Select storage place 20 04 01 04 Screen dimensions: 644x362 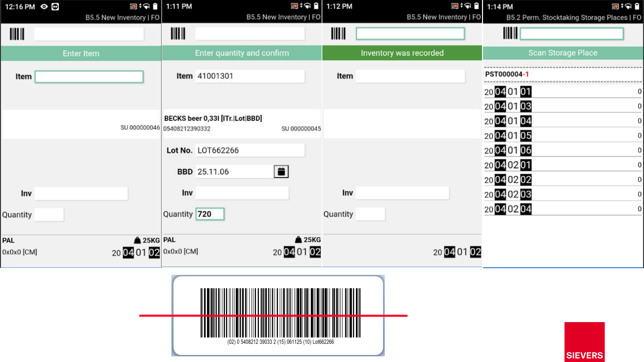tap(563, 121)
